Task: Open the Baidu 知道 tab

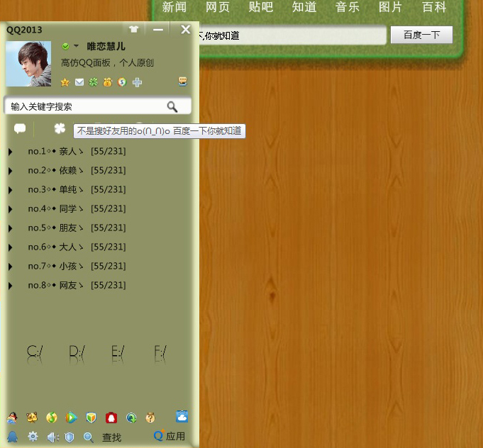Action: tap(304, 7)
